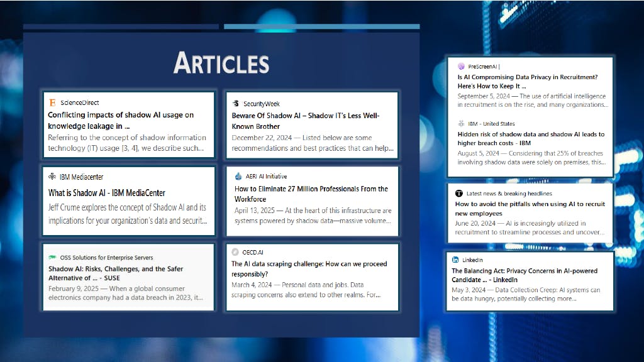
Task: Open 'How to avoid the pitfalls' recruiting article
Action: tap(530, 209)
